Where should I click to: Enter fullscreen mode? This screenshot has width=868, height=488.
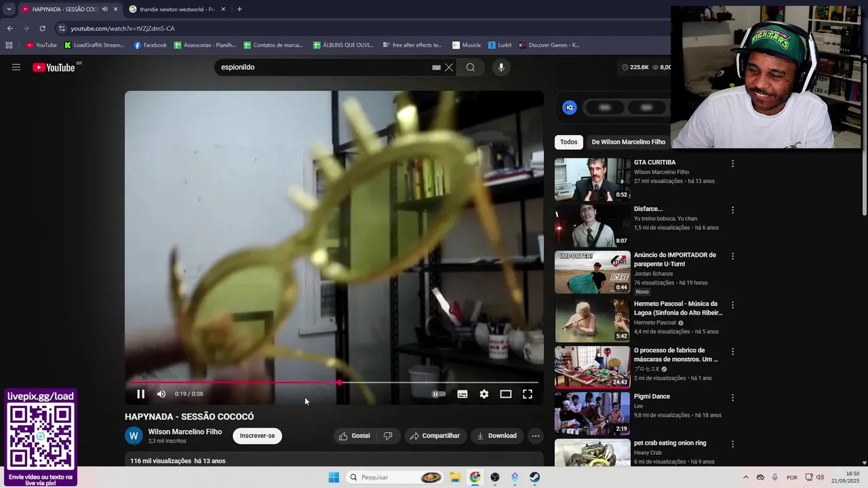point(528,394)
